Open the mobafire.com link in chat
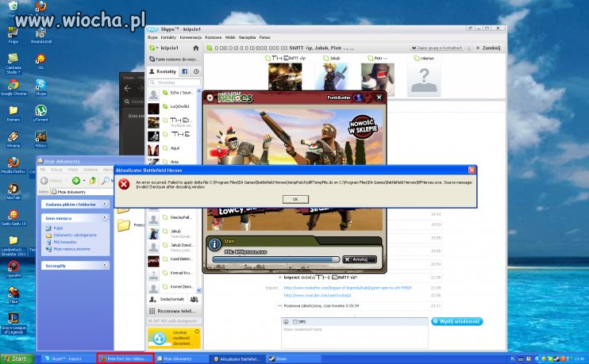The width and height of the screenshot is (589, 364). click(x=348, y=288)
